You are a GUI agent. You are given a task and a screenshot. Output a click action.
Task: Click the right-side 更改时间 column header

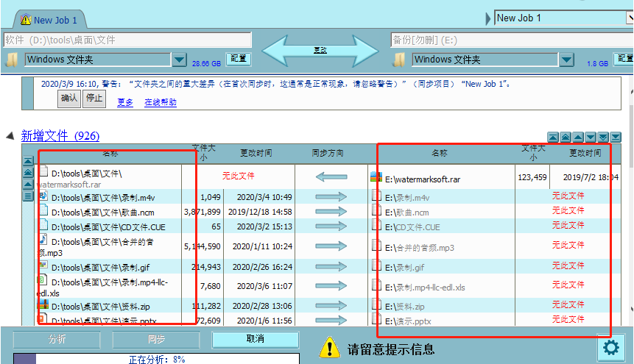click(585, 153)
